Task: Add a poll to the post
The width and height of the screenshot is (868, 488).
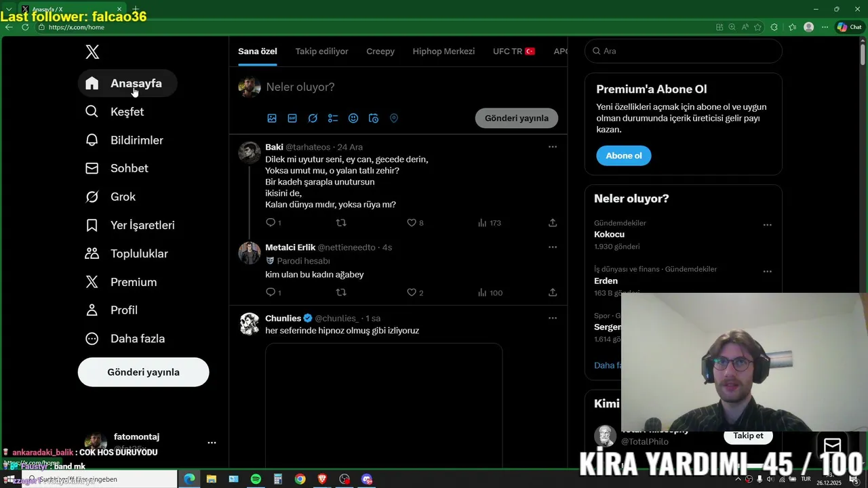Action: click(x=333, y=118)
